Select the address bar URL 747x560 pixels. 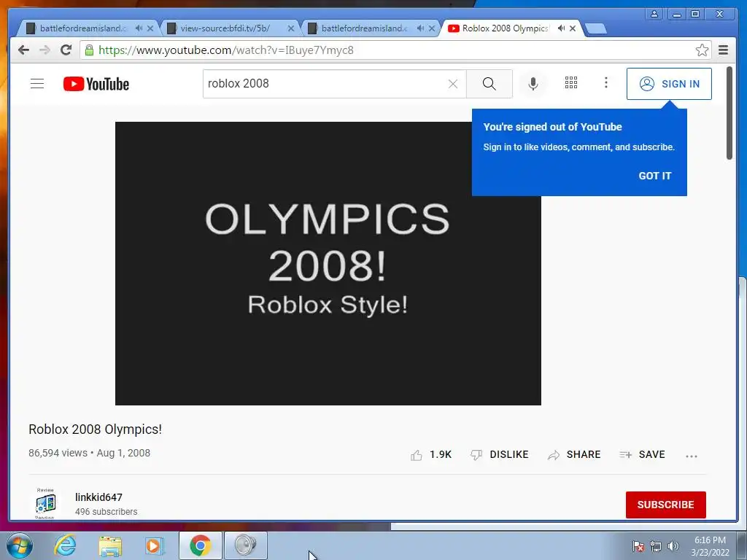pyautogui.click(x=226, y=50)
